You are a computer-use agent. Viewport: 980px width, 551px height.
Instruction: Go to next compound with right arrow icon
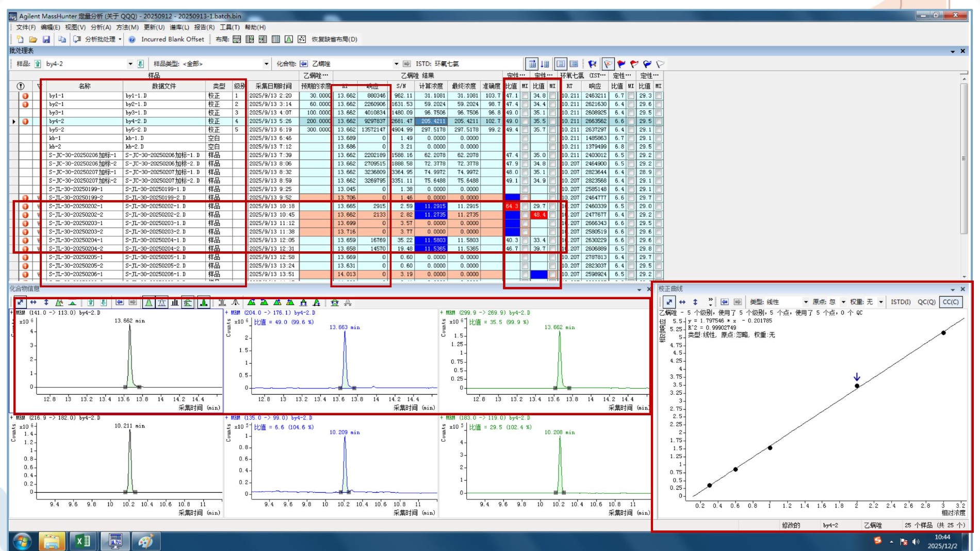pyautogui.click(x=406, y=64)
